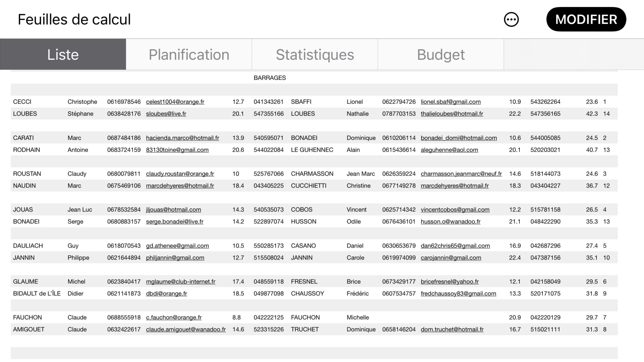Click the Feuilles de calcul title
644x362 pixels.
(x=74, y=19)
